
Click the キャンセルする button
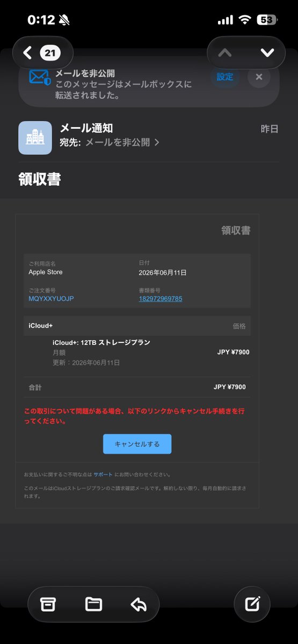(137, 444)
